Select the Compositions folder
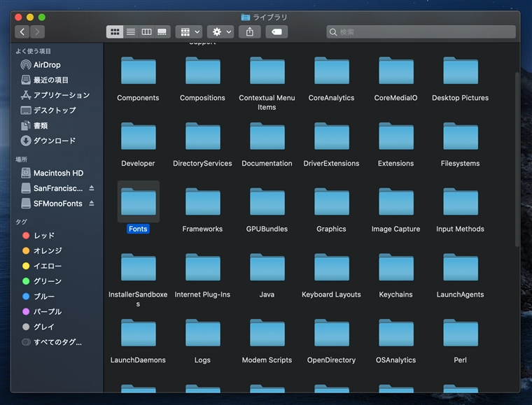This screenshot has height=405, width=532. click(203, 71)
